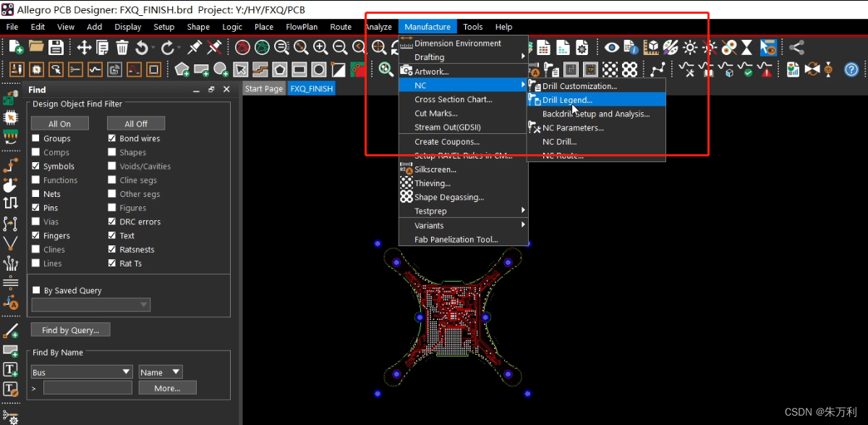Click the crossed-out pin (Unfix) icon
This screenshot has height=425, width=868.
click(214, 48)
